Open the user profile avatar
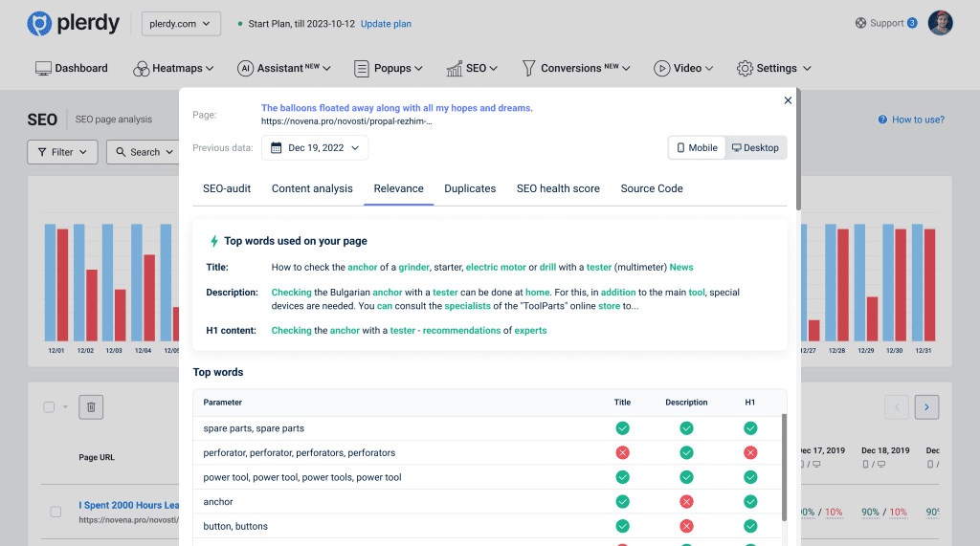The image size is (980, 546). coord(941,23)
